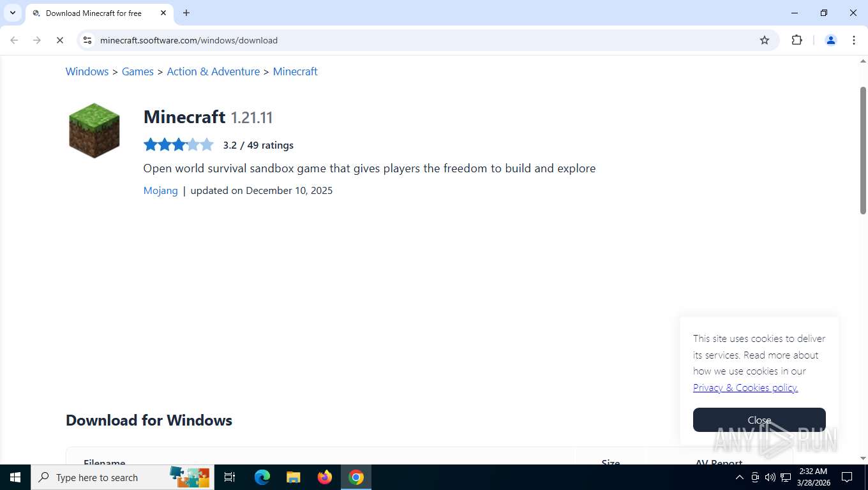Open a new browser tab
The height and width of the screenshot is (490, 868).
pos(186,13)
